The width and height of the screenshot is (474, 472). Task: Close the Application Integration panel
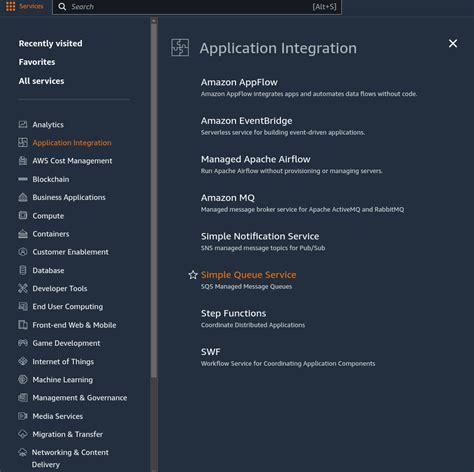tap(453, 43)
